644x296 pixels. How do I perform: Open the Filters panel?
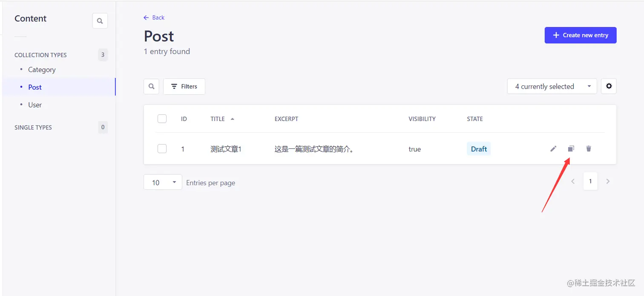[x=184, y=86]
